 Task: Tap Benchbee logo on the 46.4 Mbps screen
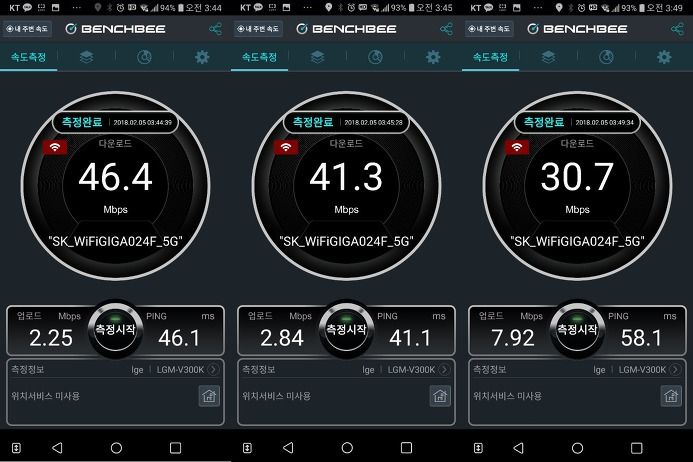[x=115, y=29]
